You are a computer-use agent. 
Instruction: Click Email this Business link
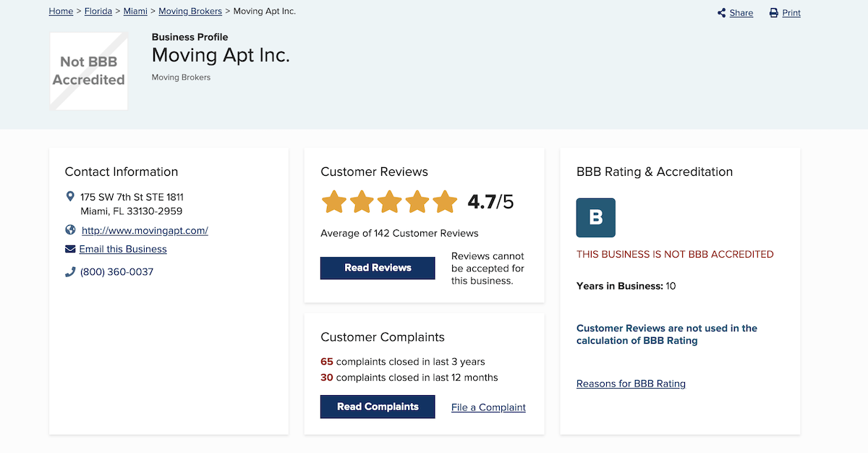click(x=123, y=249)
